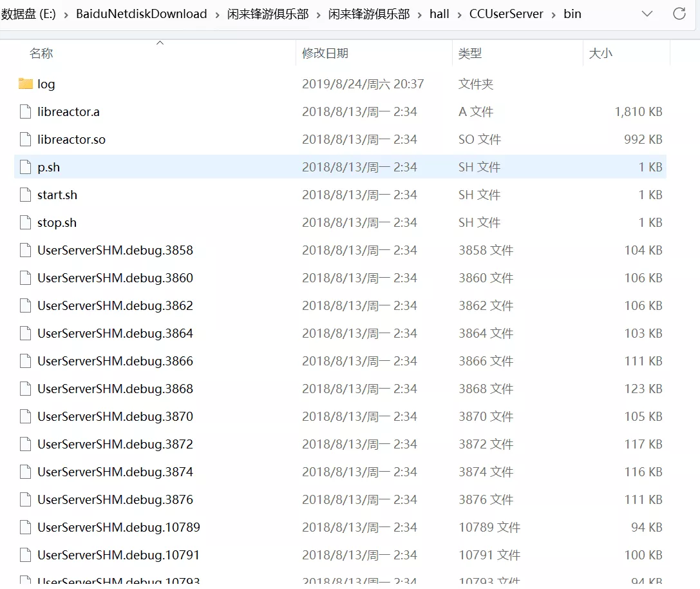Open the hall folder from the breadcrumb
Screen dimensions: 700x589
(439, 14)
